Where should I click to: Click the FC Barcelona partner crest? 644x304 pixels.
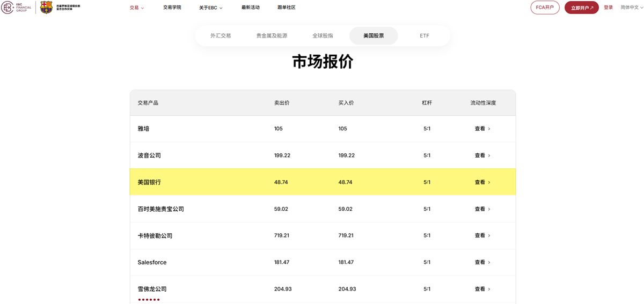tap(46, 8)
